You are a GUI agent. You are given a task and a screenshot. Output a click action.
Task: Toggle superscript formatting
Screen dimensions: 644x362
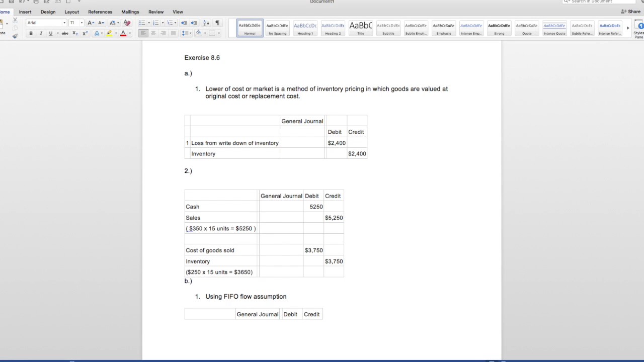tap(85, 33)
